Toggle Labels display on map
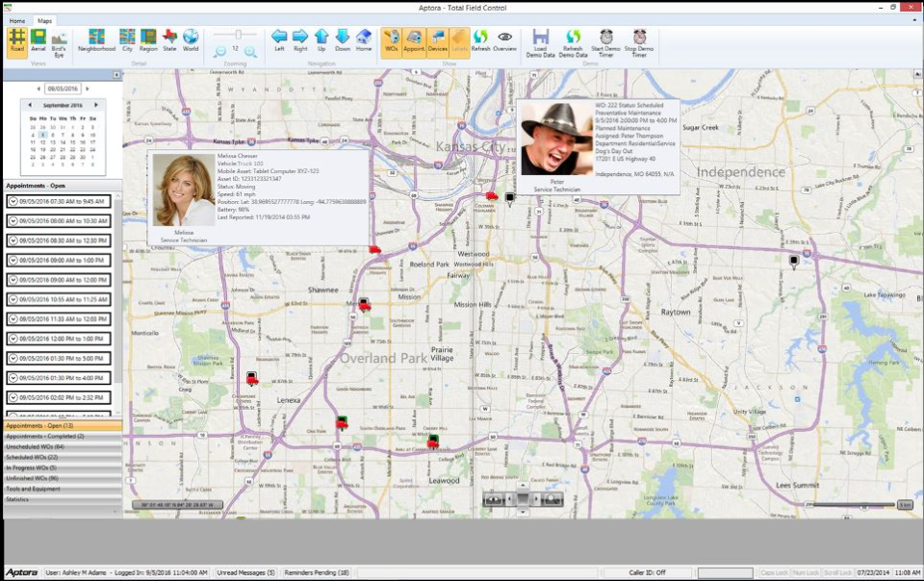This screenshot has width=924, height=581. tap(460, 42)
